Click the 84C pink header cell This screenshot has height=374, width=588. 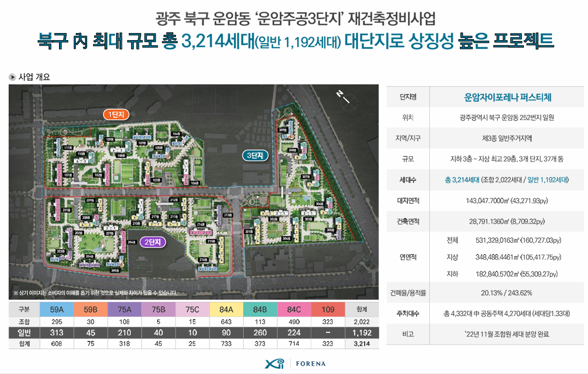[x=294, y=309]
